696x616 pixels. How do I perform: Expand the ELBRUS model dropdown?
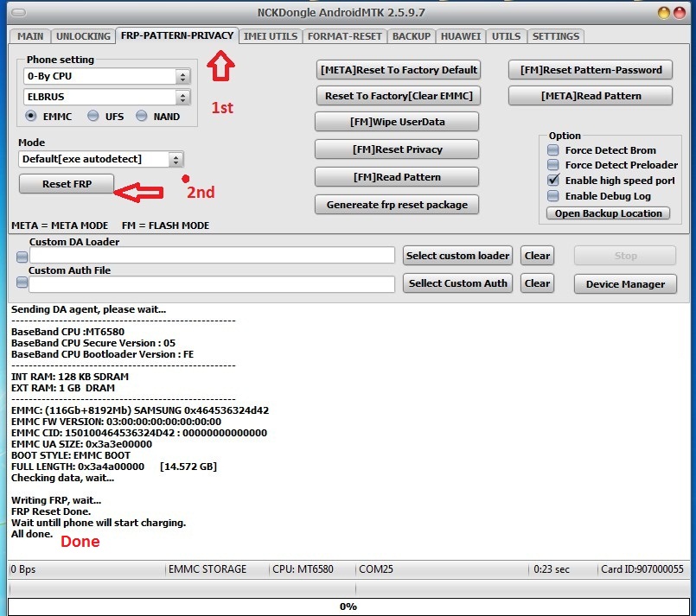182,97
